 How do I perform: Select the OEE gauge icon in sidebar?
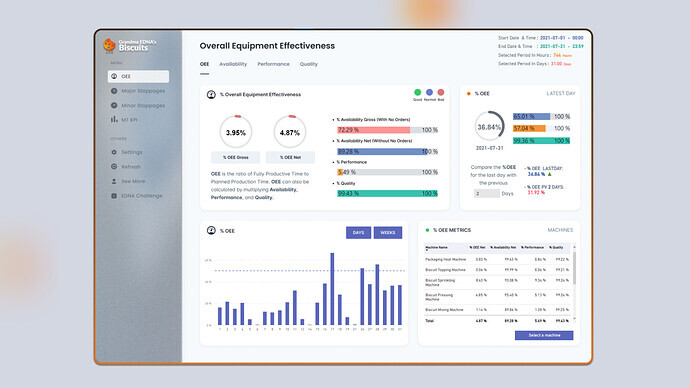[x=114, y=76]
